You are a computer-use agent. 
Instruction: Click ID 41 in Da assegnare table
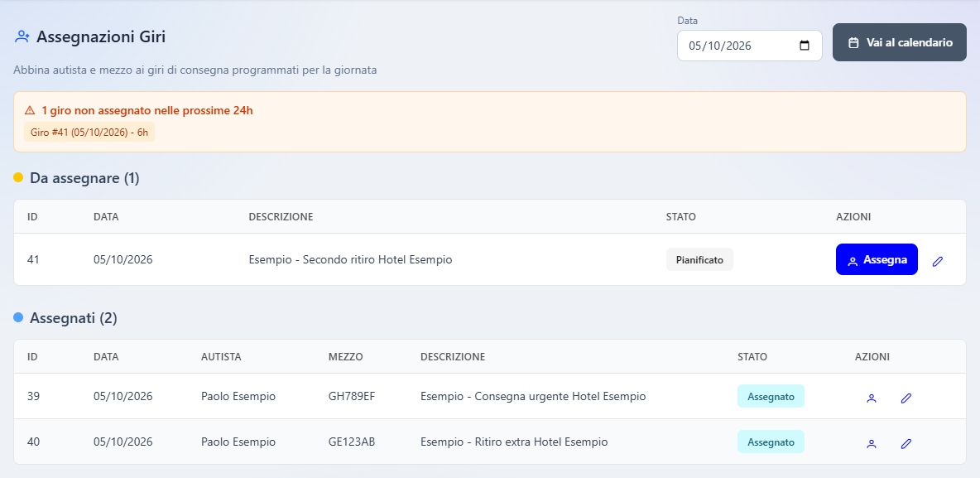34,259
